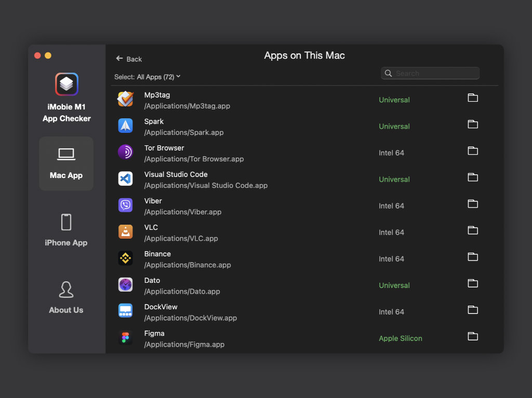The height and width of the screenshot is (398, 532).
Task: Click the /Applications/Figma.app path
Action: (184, 345)
